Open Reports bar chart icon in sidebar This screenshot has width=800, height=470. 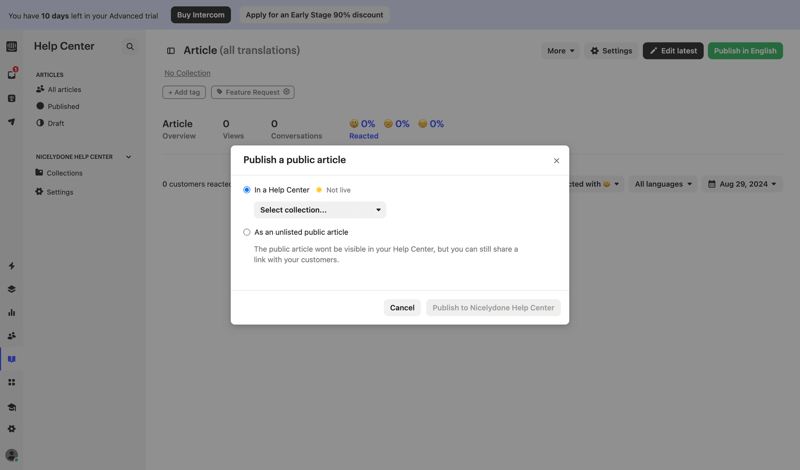pyautogui.click(x=12, y=312)
